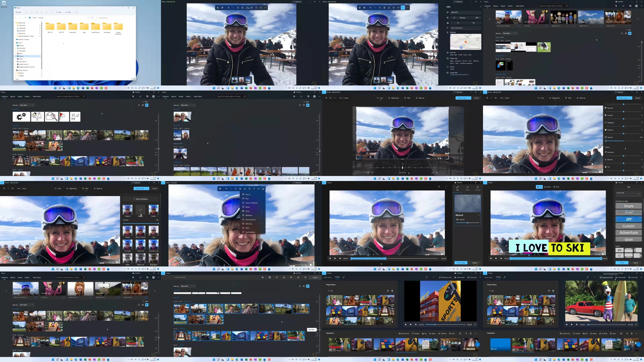Open the Recycle Bin desktop icon

(x=4, y=3)
